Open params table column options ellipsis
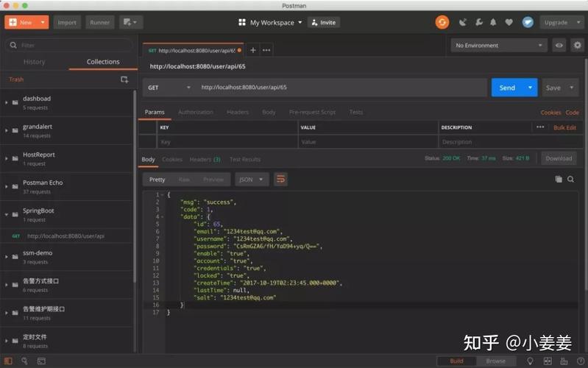588x368 pixels. (540, 127)
